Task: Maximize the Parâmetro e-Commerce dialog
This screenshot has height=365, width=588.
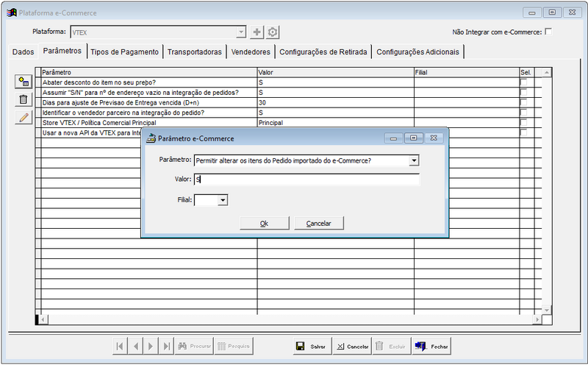Action: pyautogui.click(x=414, y=138)
